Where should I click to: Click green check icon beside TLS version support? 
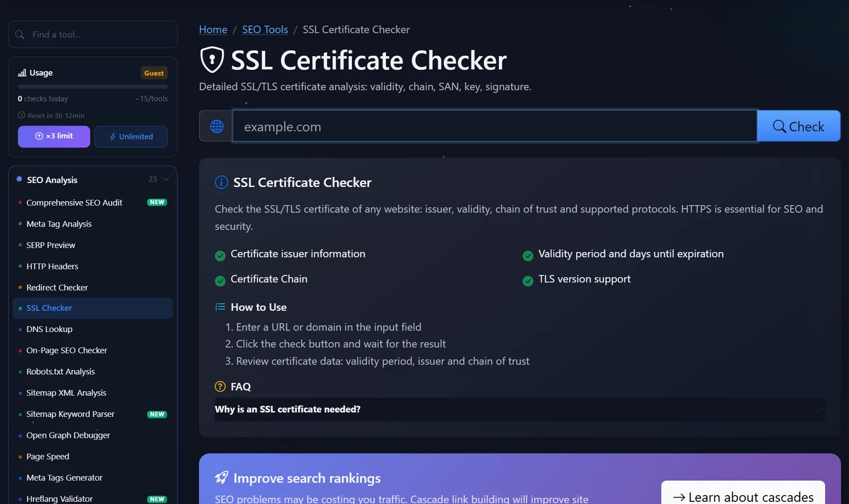[528, 281]
